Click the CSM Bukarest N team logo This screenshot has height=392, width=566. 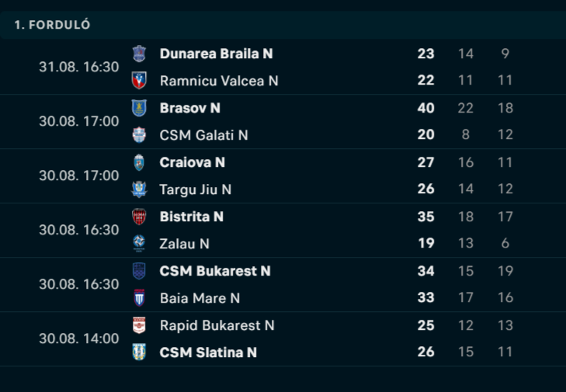(139, 271)
